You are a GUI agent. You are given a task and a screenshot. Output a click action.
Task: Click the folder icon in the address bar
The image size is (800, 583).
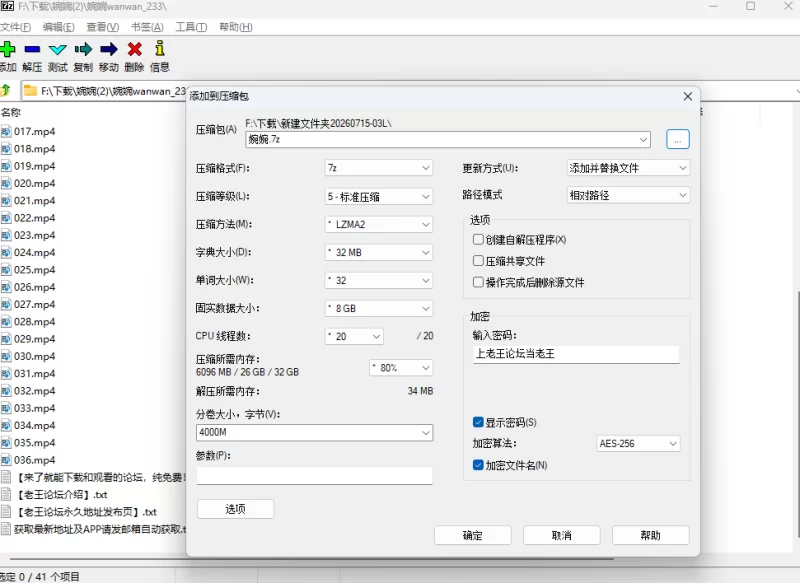pyautogui.click(x=31, y=91)
